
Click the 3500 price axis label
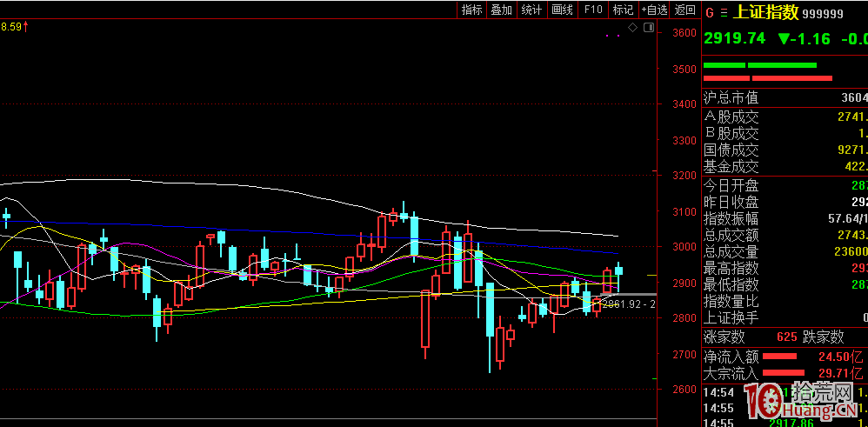click(x=683, y=70)
